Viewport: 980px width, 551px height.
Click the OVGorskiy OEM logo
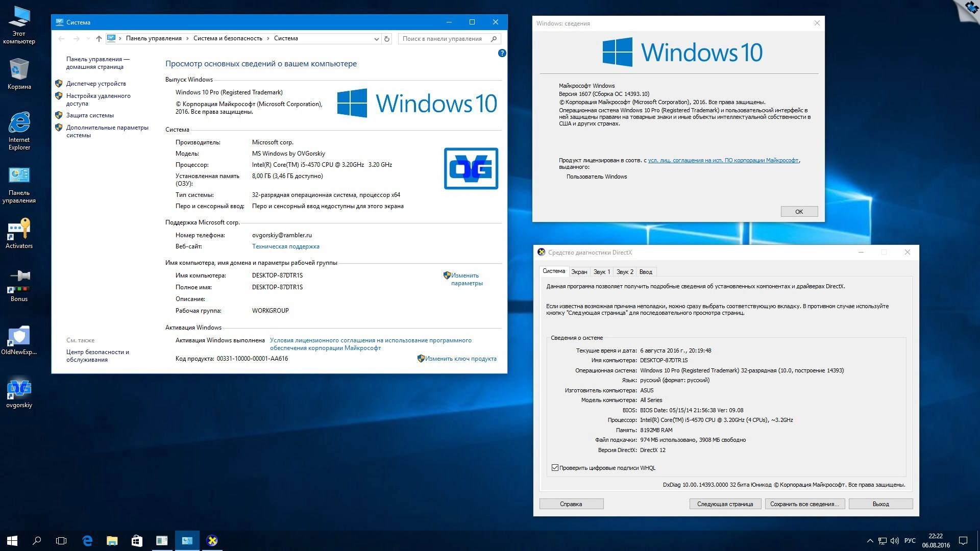[471, 168]
